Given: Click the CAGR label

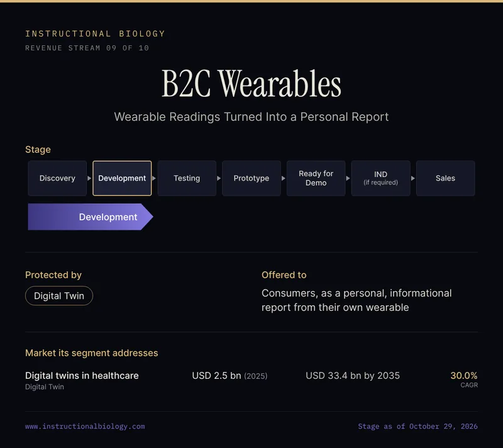Looking at the screenshot, I should tap(469, 385).
